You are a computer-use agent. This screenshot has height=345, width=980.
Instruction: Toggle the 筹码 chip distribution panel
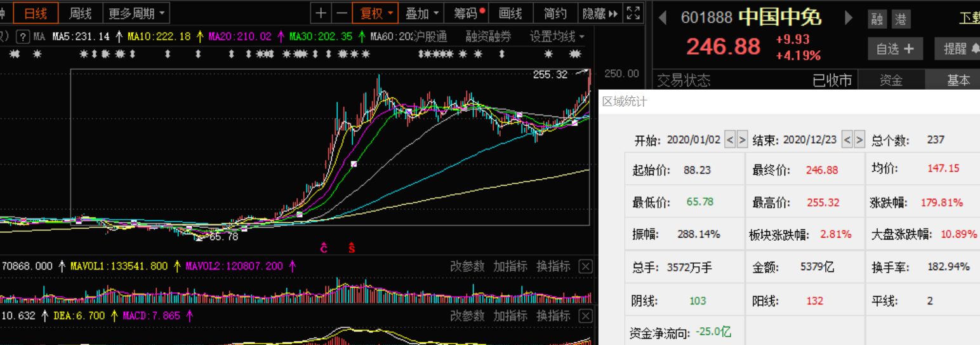[469, 13]
